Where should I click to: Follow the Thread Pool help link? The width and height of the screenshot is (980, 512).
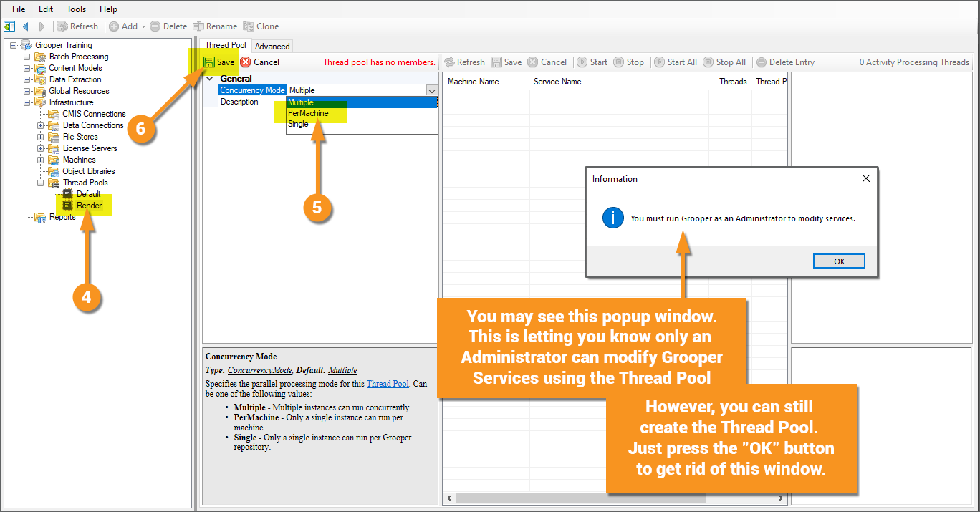[388, 384]
